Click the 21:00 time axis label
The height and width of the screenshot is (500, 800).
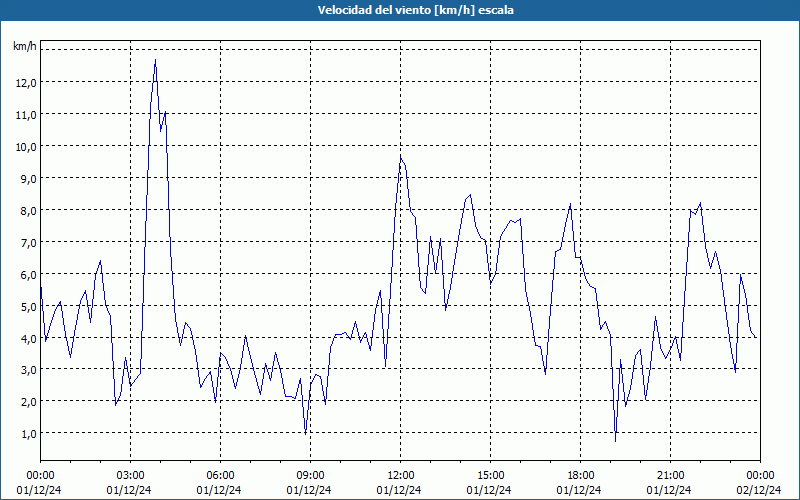pos(670,476)
